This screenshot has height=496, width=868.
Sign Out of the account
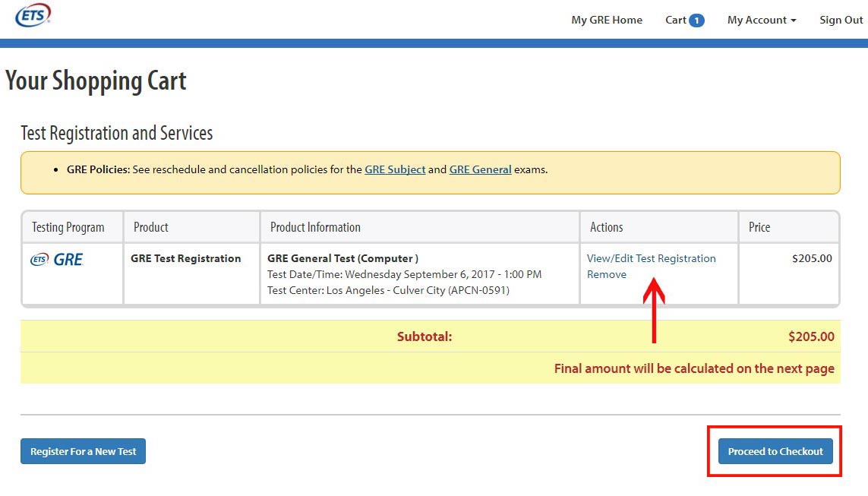pyautogui.click(x=841, y=20)
